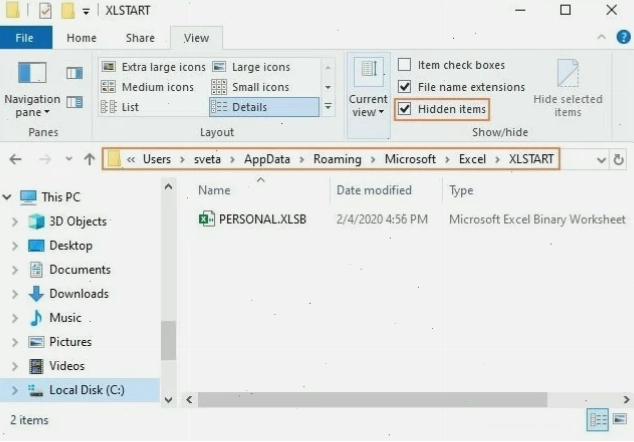Image resolution: width=634 pixels, height=442 pixels.
Task: Open the Help question mark icon
Action: coord(623,37)
